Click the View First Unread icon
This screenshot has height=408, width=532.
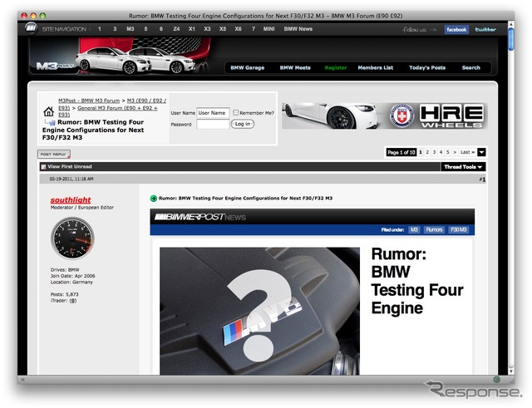[43, 166]
